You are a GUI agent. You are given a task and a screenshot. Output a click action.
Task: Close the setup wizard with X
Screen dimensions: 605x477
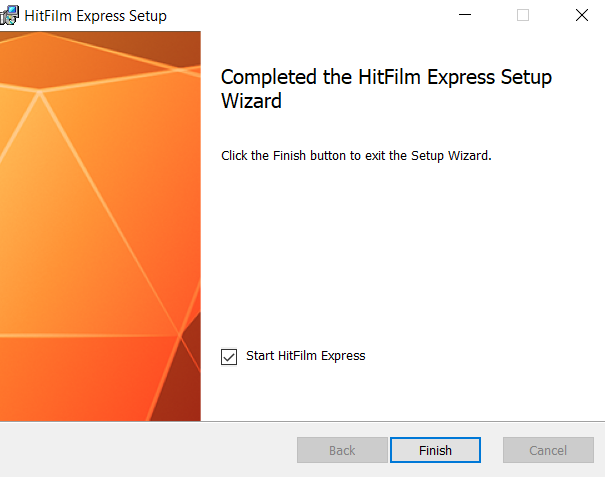[581, 15]
